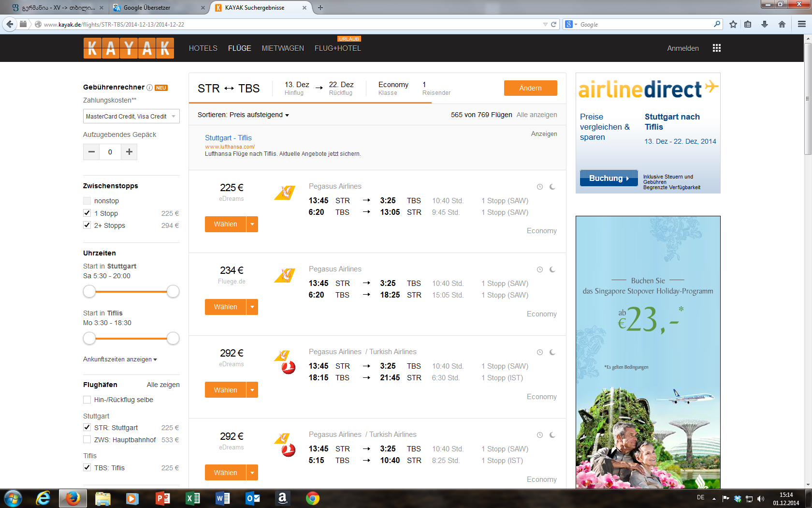Bookmark this page with star icon
Image resolution: width=812 pixels, height=508 pixels.
(x=733, y=24)
